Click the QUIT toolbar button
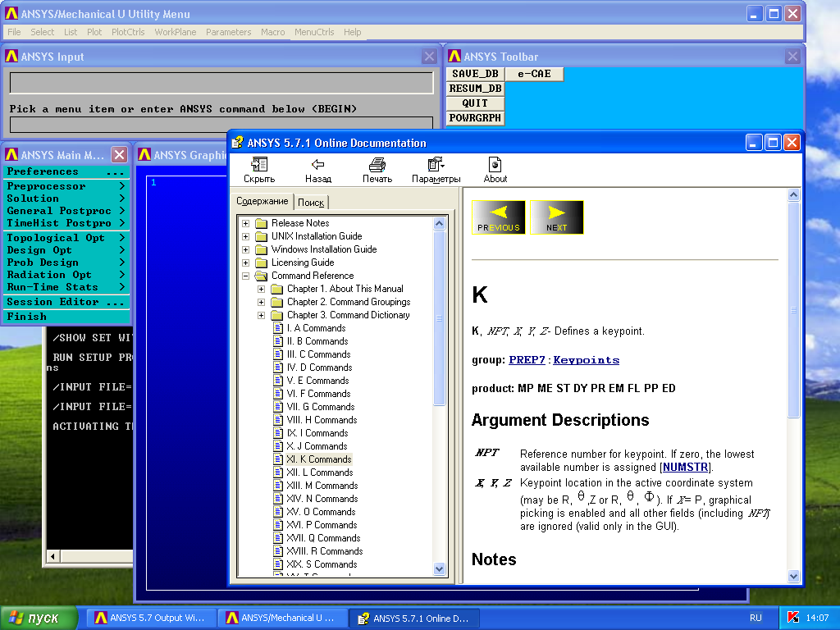 (x=475, y=103)
